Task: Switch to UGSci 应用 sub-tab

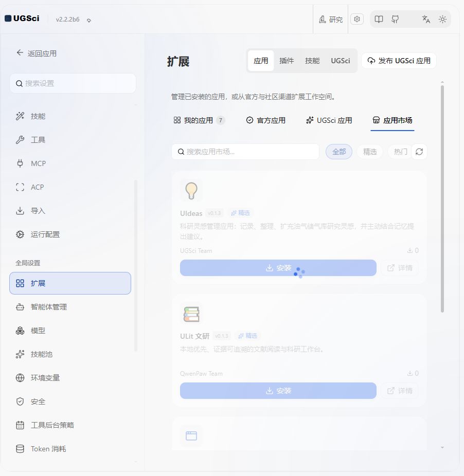Action: click(x=329, y=120)
